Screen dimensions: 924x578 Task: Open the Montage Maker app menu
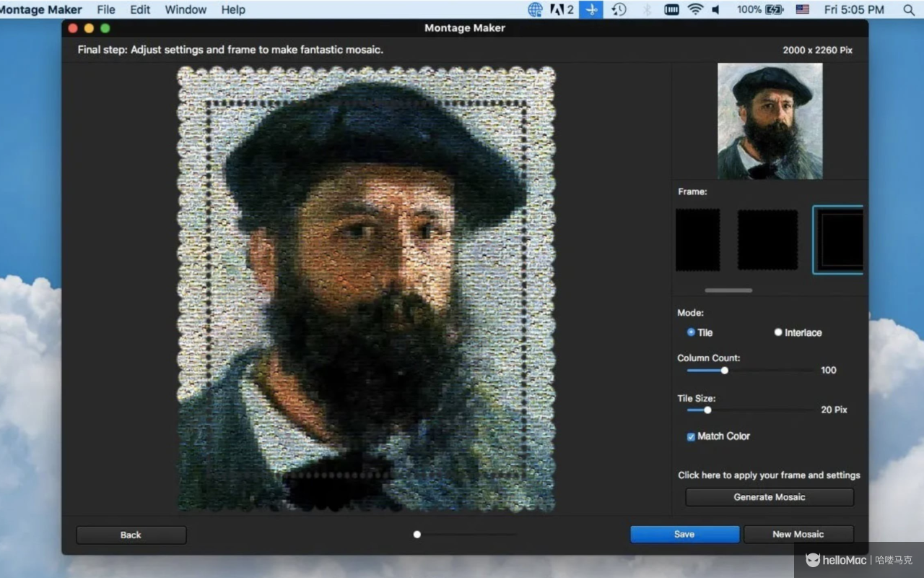[x=41, y=9]
